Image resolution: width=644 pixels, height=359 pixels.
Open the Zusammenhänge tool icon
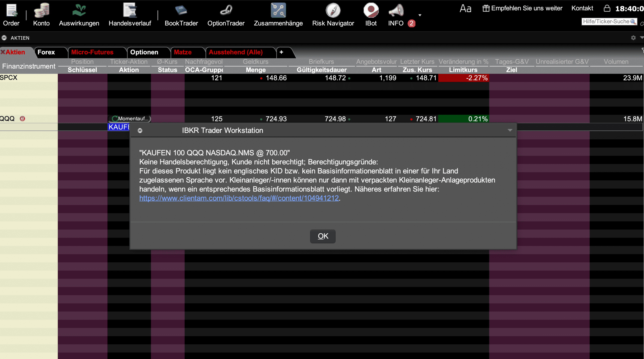(278, 15)
